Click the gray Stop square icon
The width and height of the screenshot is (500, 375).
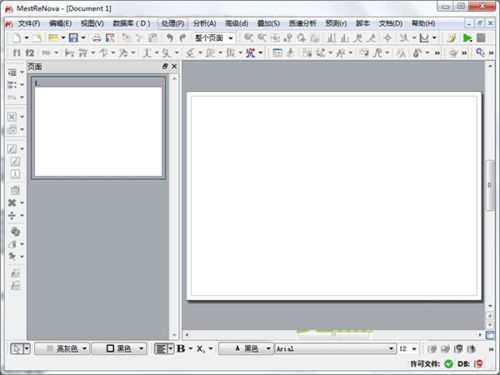[x=481, y=38]
